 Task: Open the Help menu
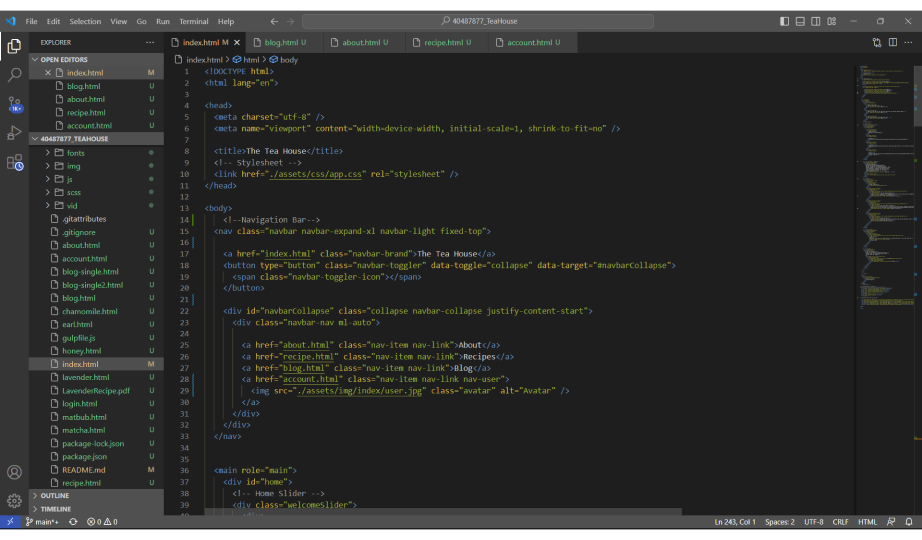[226, 21]
